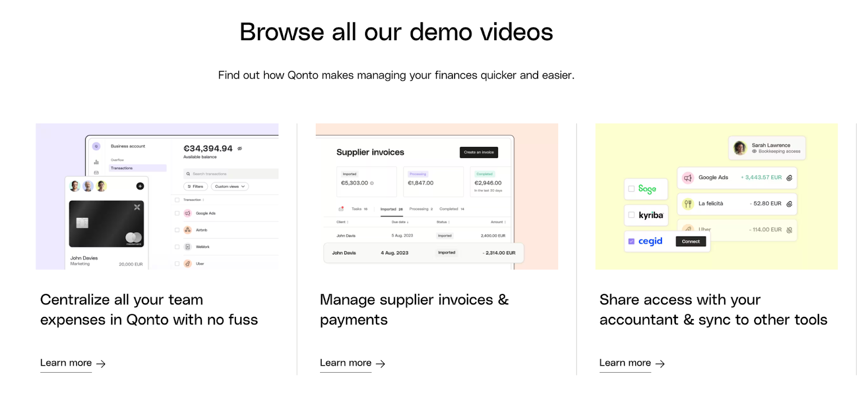868x396 pixels.
Task: Tick the checkbox for the Google Ads transaction
Action: tap(177, 213)
